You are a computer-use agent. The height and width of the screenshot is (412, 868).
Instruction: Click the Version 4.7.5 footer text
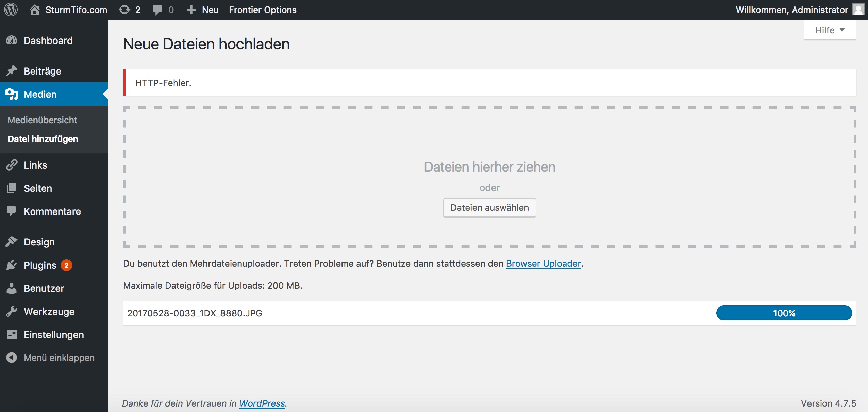(x=828, y=403)
